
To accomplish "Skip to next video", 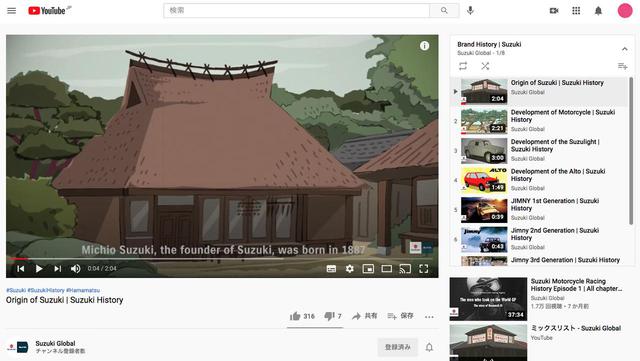I will 58,268.
